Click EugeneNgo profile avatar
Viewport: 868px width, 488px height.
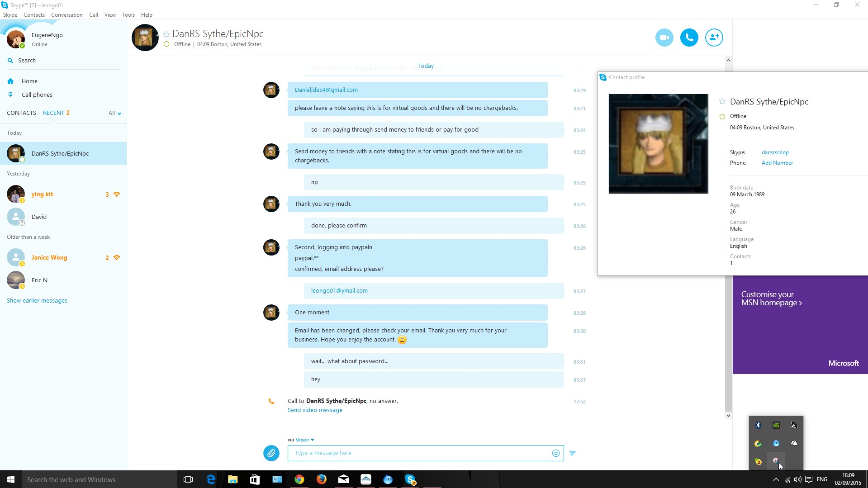pyautogui.click(x=16, y=39)
